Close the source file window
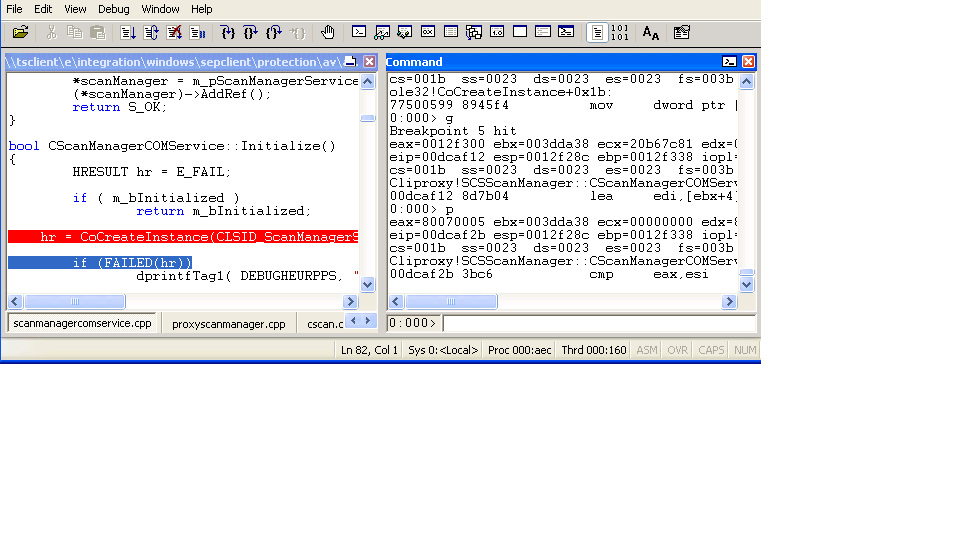The height and width of the screenshot is (540, 960). (369, 61)
